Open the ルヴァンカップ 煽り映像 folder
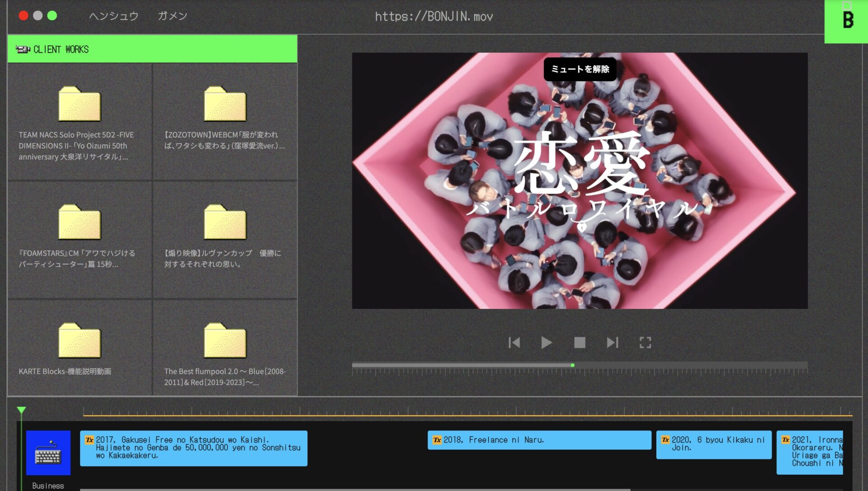 click(225, 222)
